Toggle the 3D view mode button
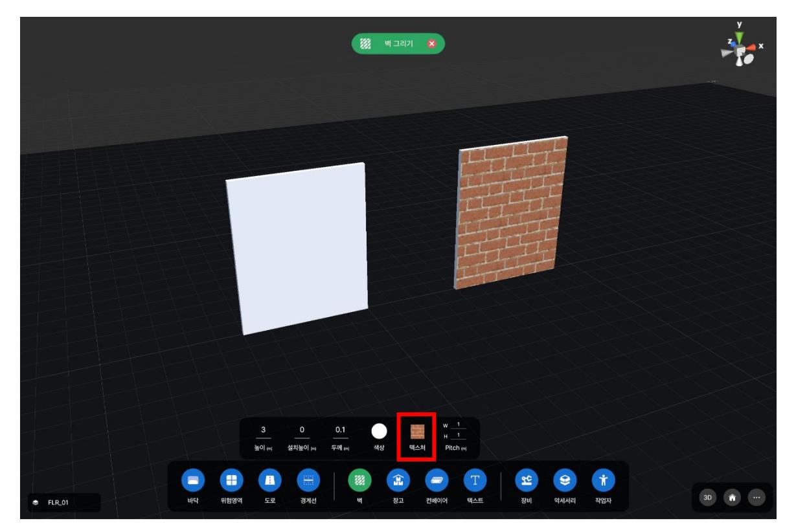The width and height of the screenshot is (796, 532). (707, 497)
